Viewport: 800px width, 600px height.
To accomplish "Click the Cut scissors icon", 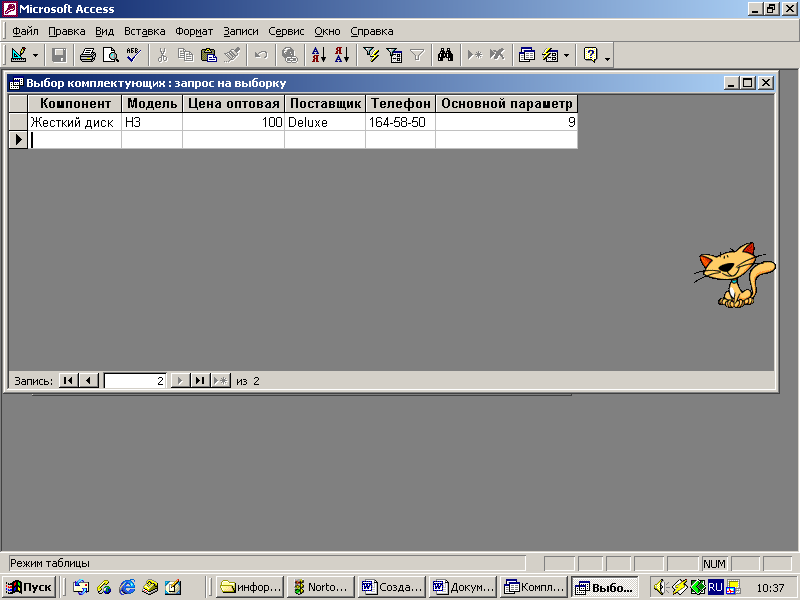I will [x=162, y=55].
